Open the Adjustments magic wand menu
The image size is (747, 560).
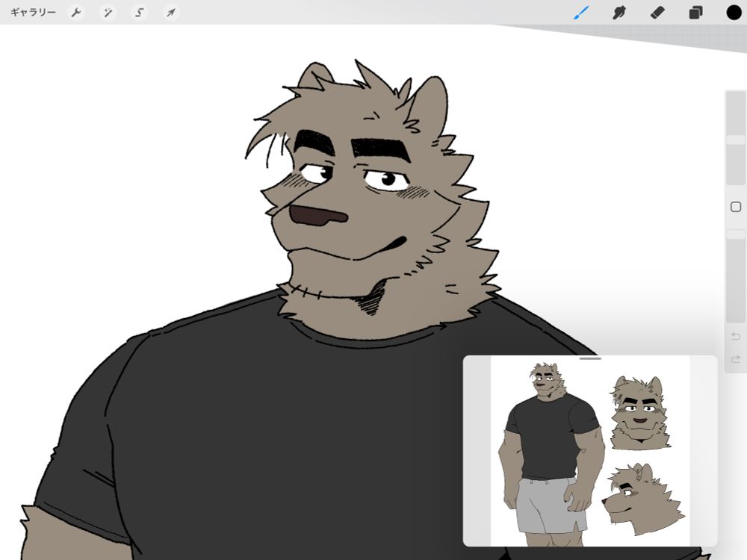[x=108, y=13]
